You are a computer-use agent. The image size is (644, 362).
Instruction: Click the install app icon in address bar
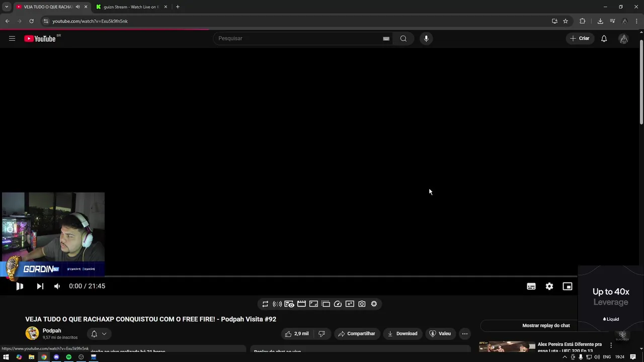coord(554,21)
